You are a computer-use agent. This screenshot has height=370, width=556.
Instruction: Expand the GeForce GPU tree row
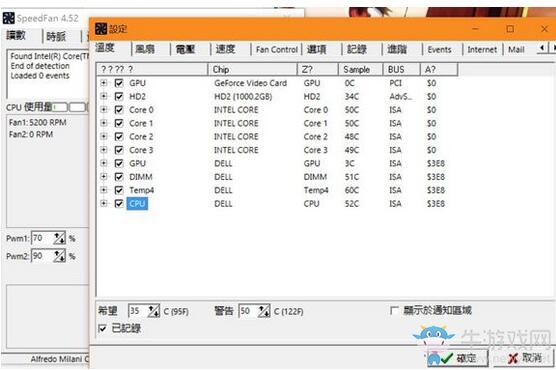pyautogui.click(x=104, y=83)
